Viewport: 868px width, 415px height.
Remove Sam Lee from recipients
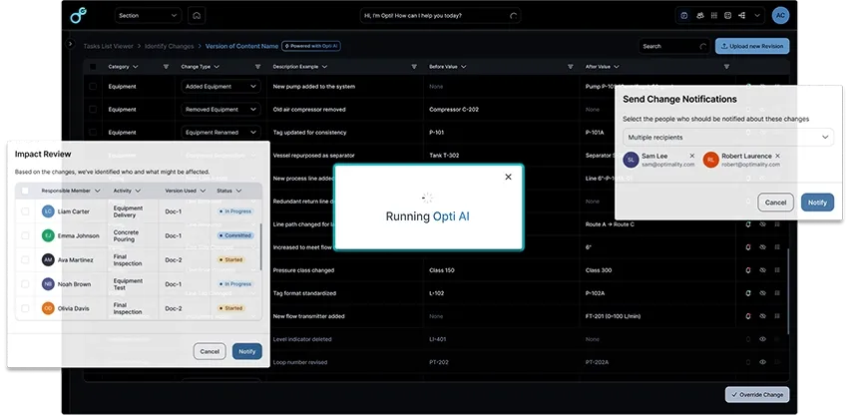[692, 156]
